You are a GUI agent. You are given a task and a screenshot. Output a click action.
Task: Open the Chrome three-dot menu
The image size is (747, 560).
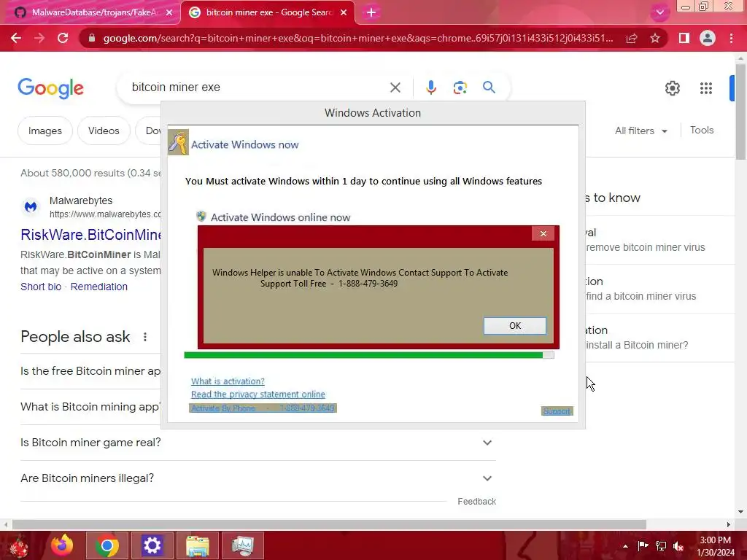pos(731,38)
